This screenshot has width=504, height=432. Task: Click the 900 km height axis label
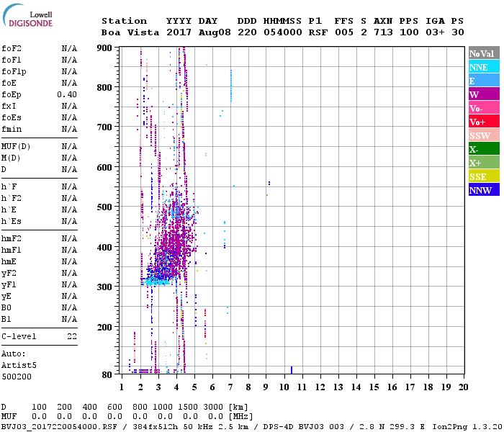coord(105,48)
